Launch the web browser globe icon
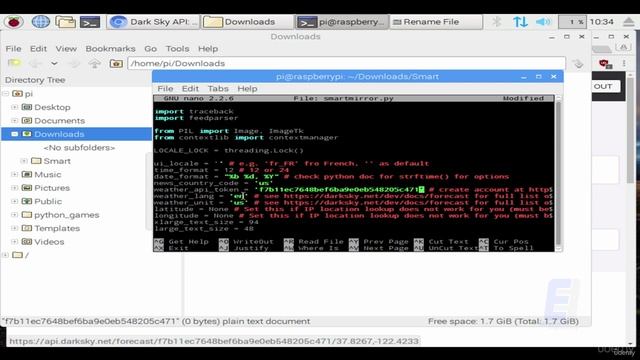This screenshot has width=640, height=360. (40, 22)
